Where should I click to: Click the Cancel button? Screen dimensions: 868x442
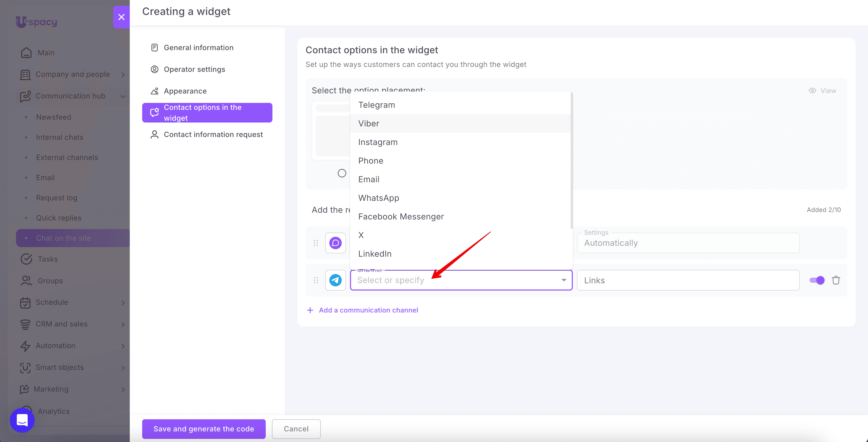[x=296, y=429]
